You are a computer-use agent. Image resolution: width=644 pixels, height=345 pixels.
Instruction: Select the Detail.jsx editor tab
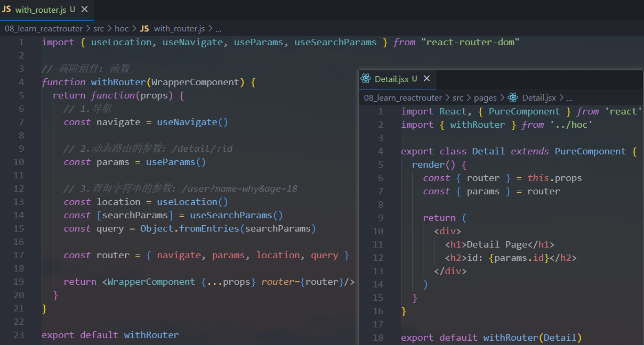[x=397, y=79]
